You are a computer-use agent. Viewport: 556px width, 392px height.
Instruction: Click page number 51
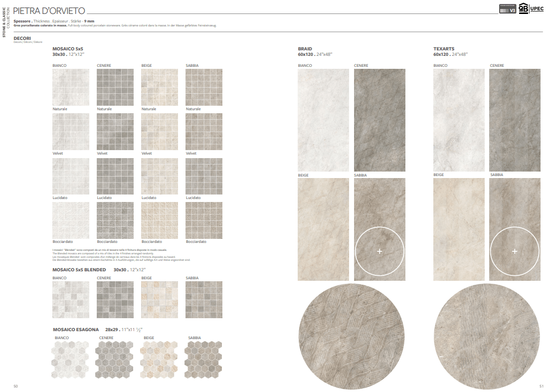pyautogui.click(x=542, y=386)
